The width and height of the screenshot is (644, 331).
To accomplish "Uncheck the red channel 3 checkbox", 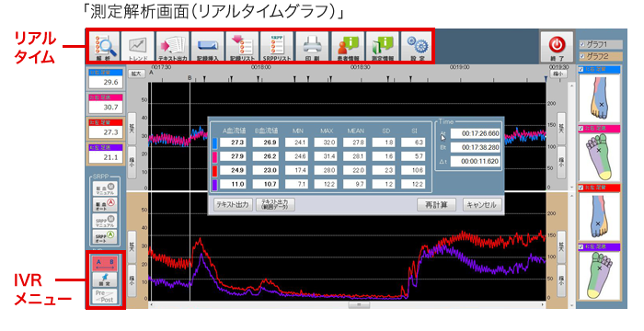I will pos(581,188).
